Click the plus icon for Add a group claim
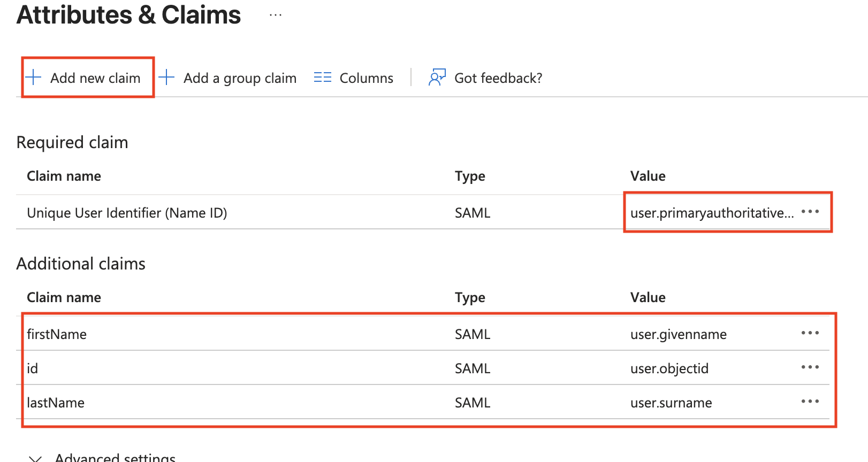The width and height of the screenshot is (868, 462). point(166,78)
